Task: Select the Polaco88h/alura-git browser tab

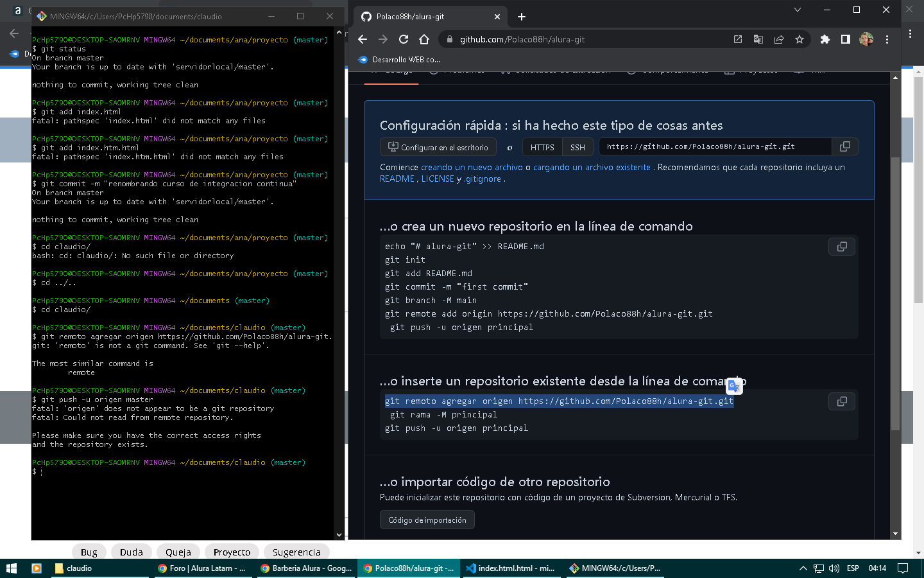Action: [x=430, y=17]
